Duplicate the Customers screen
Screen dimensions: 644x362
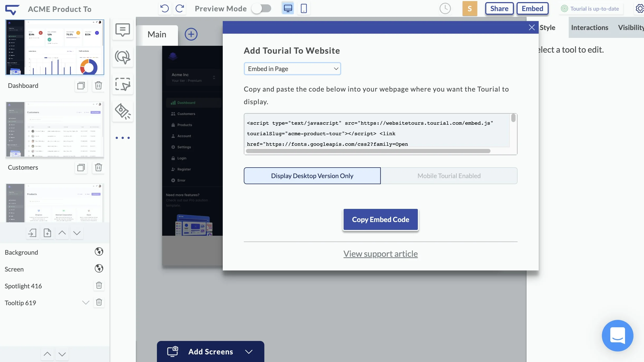point(81,167)
